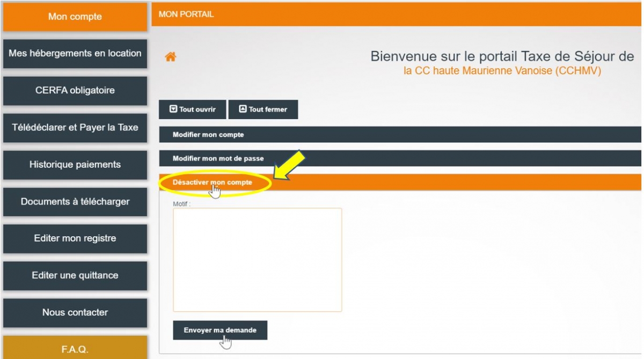Open the Mon compte sidebar menu
Screen dimensions: 644x359
point(75,17)
